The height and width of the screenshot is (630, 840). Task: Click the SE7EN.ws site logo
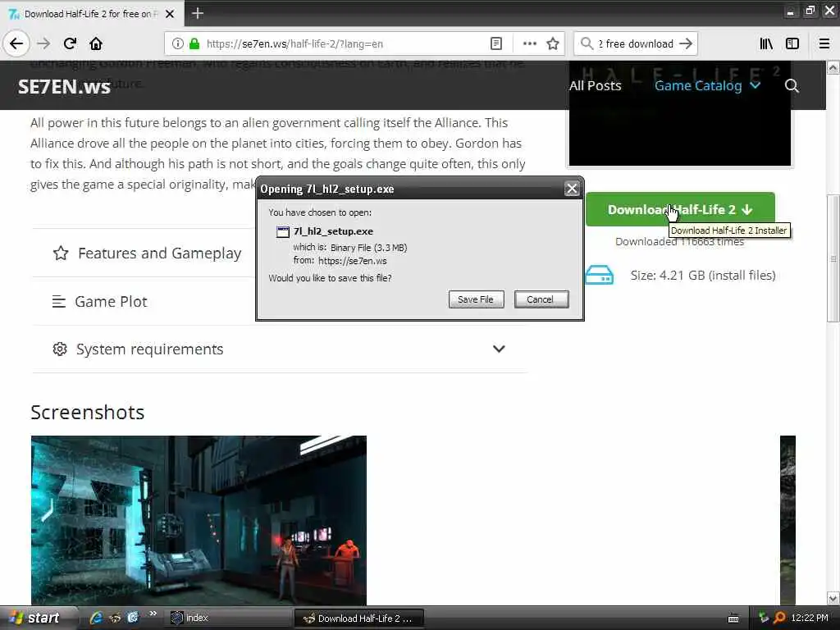(x=64, y=86)
